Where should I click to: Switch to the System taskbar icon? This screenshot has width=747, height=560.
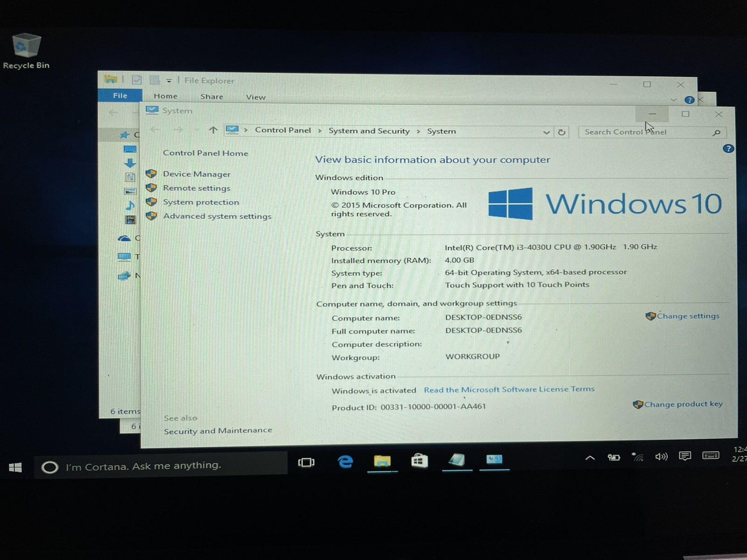[494, 460]
